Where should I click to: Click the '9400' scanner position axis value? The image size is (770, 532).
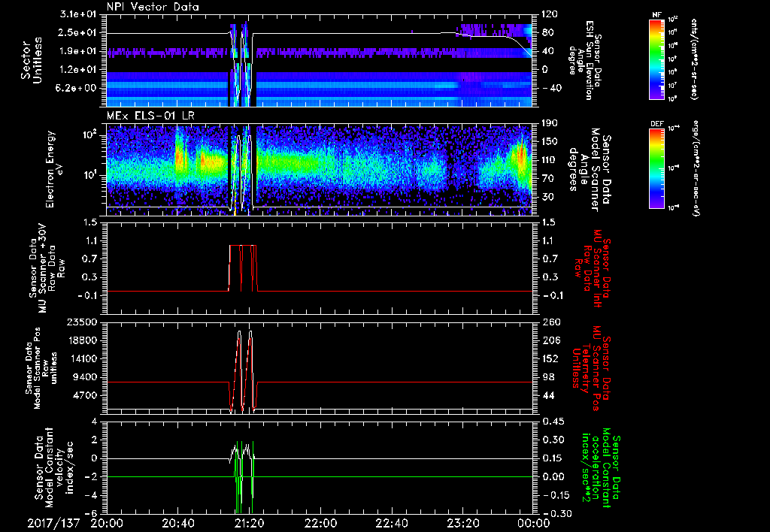86,377
